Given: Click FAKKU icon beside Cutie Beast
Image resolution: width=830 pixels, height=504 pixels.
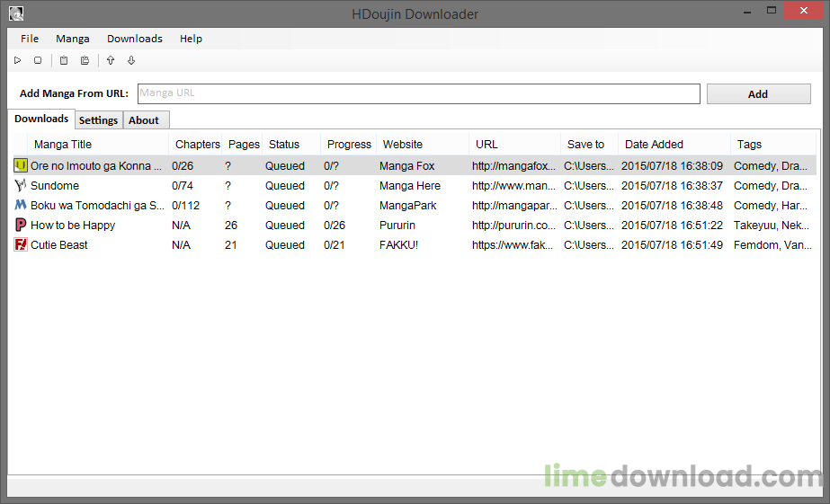Looking at the screenshot, I should tap(20, 244).
